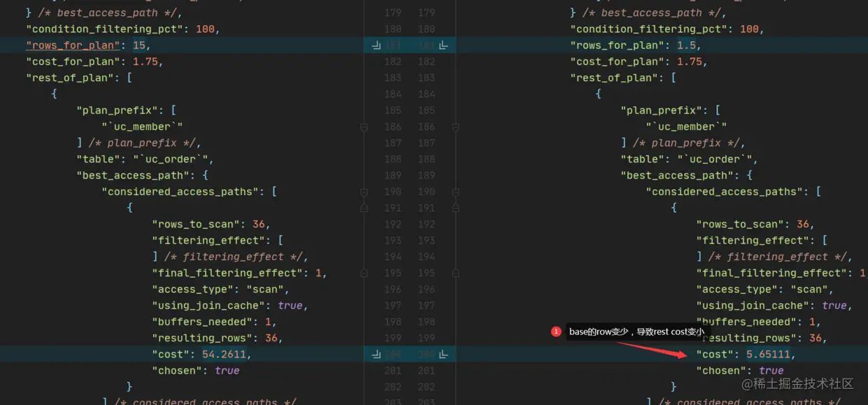Viewport: 868px width, 405px height.
Task: Click "considered_access_paths": [ in left pane
Action: pos(189,192)
